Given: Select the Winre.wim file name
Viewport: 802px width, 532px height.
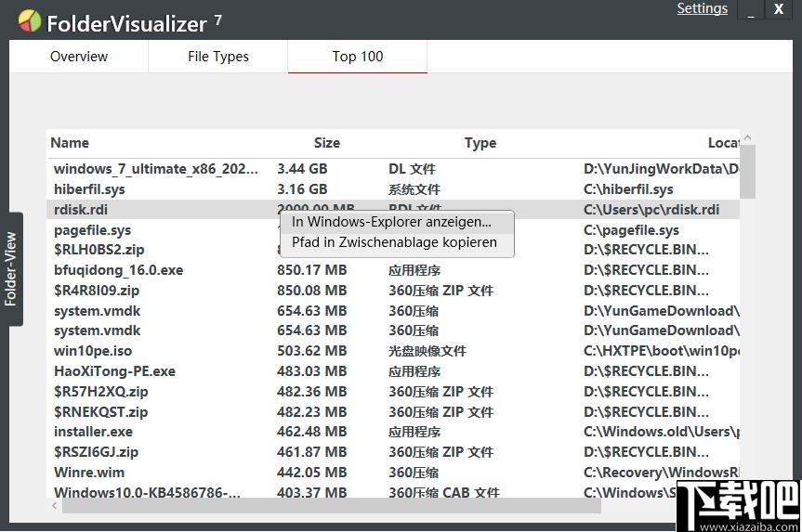Looking at the screenshot, I should pos(89,473).
